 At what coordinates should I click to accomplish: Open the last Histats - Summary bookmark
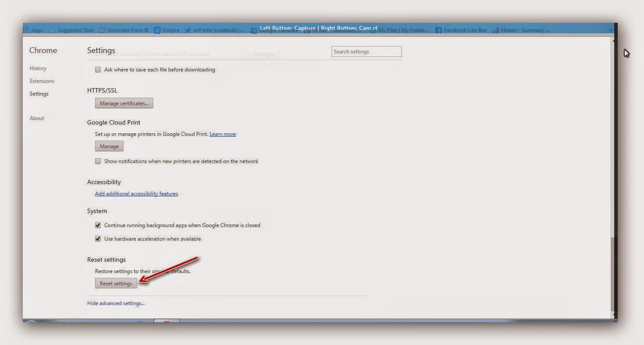[x=521, y=30]
